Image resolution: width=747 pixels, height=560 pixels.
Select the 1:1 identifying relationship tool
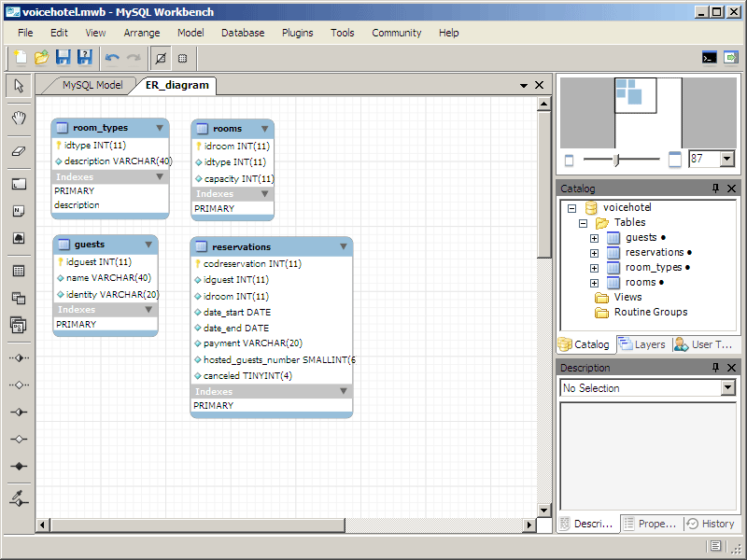pos(19,412)
